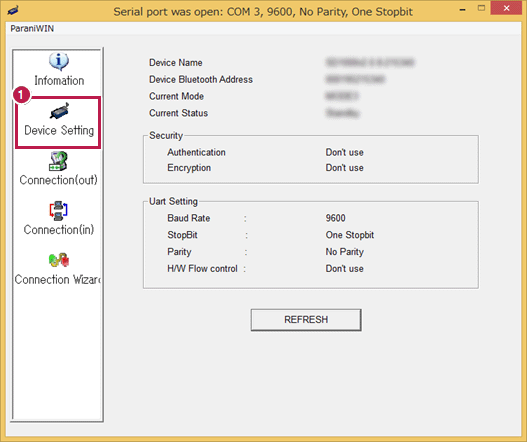Image resolution: width=527 pixels, height=442 pixels.
Task: Click the Authentication Don't use value
Action: pyautogui.click(x=344, y=152)
